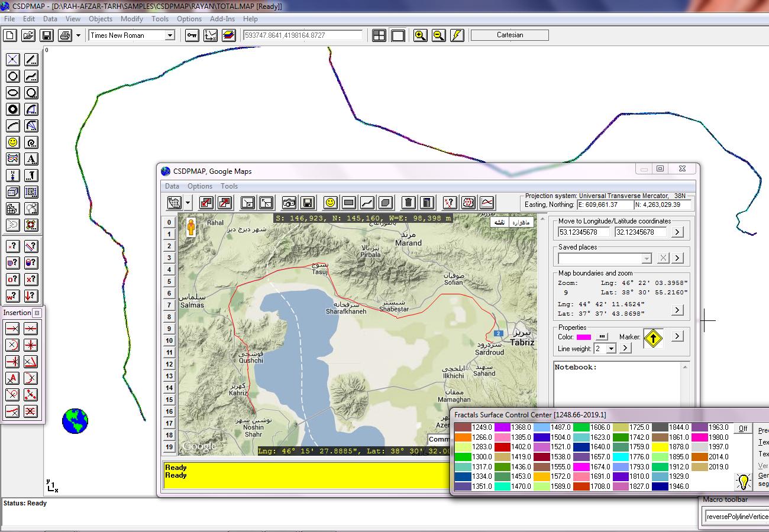This screenshot has width=769, height=532.
Task: Click the lightbulb icon in Fractals panel
Action: (744, 482)
